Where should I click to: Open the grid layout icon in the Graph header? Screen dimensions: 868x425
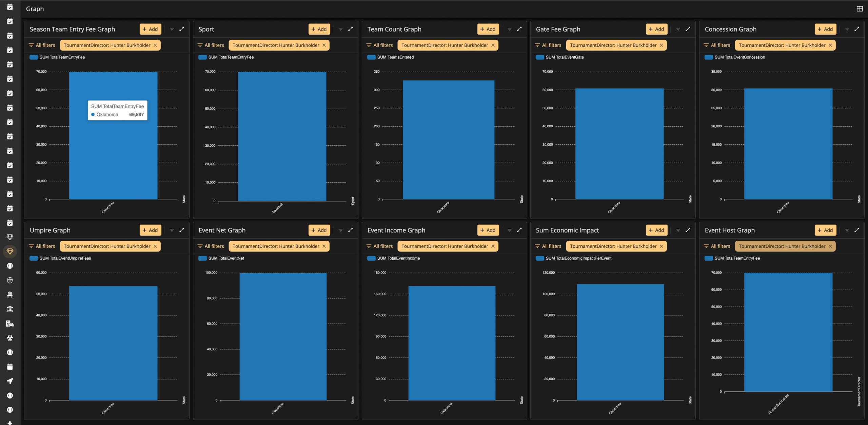click(860, 9)
